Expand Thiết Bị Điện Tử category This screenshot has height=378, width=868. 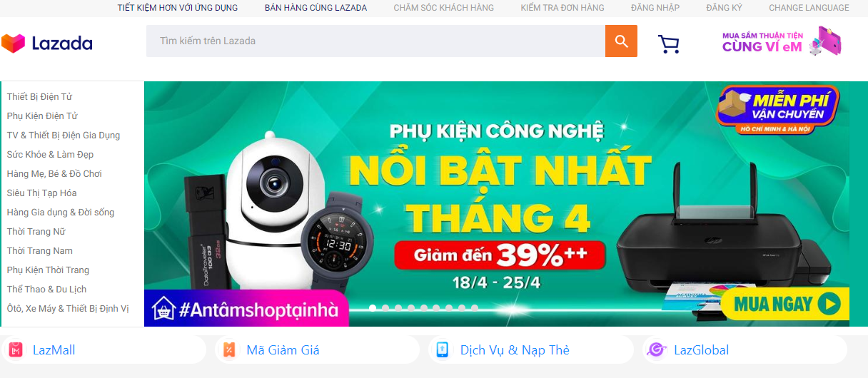point(39,96)
